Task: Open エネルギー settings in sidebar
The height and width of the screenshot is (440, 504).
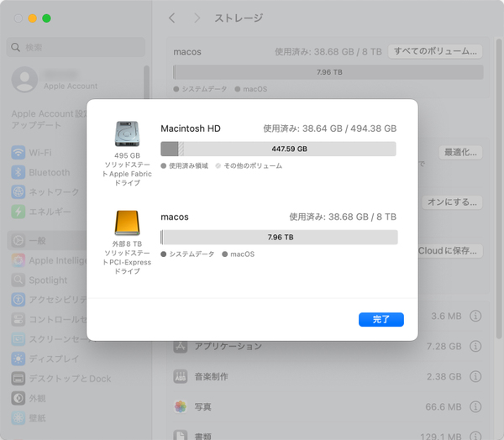Action: [45, 212]
